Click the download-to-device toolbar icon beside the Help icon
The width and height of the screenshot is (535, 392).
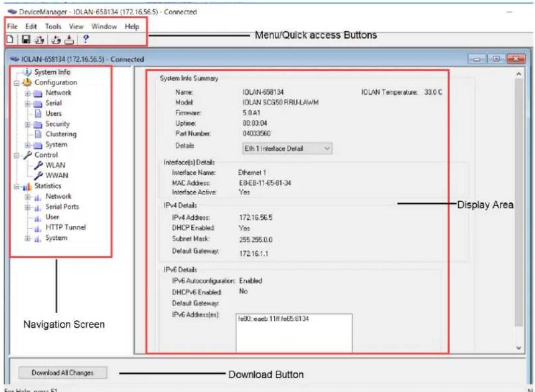tap(69, 40)
